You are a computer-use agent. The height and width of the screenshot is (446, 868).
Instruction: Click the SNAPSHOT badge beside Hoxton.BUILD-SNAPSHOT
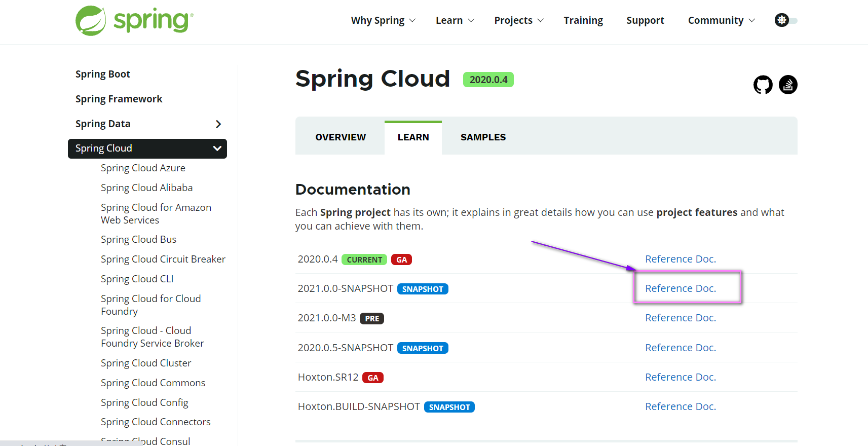pos(449,407)
